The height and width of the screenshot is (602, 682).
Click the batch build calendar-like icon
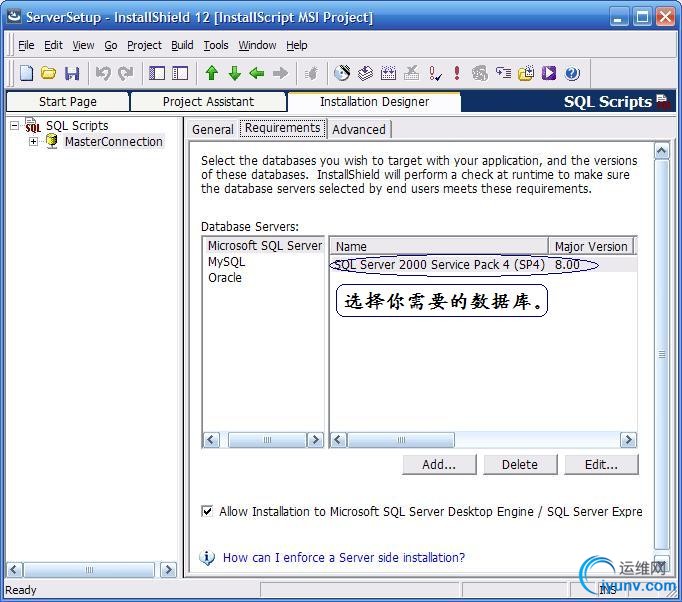388,73
